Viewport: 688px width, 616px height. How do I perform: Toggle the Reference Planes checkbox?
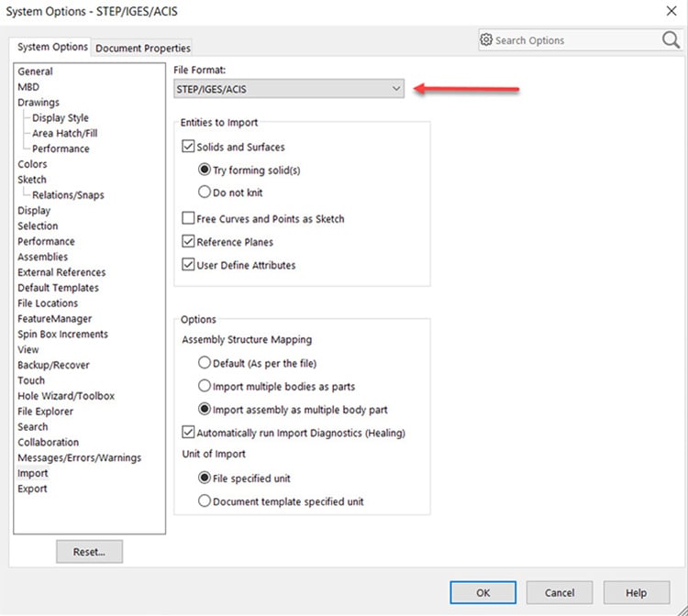click(189, 242)
